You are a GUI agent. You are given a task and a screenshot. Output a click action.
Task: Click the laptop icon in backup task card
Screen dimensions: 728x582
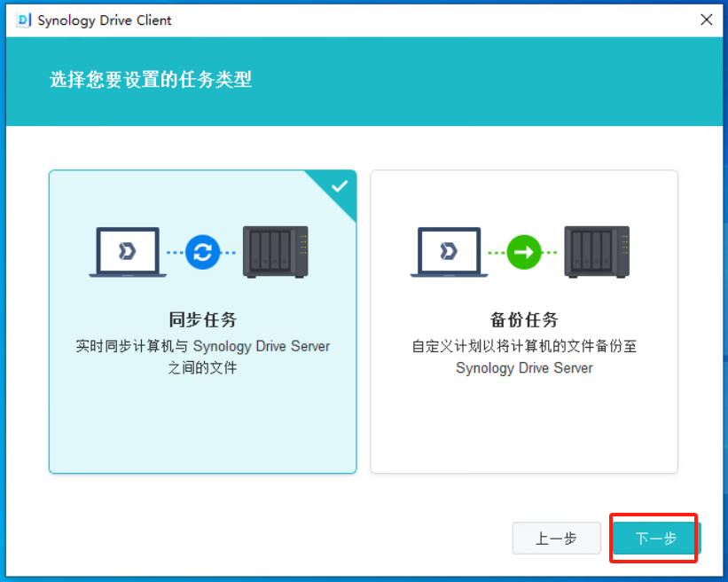click(x=449, y=252)
